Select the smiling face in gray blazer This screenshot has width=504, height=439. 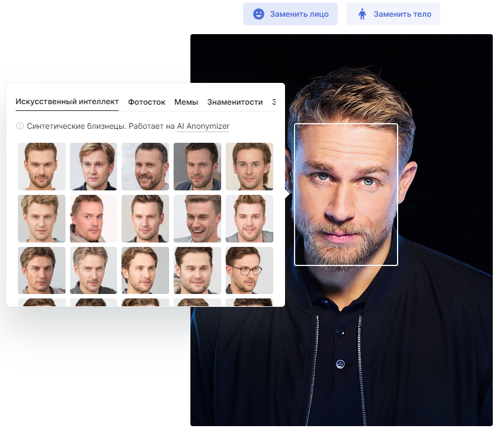[x=249, y=218]
